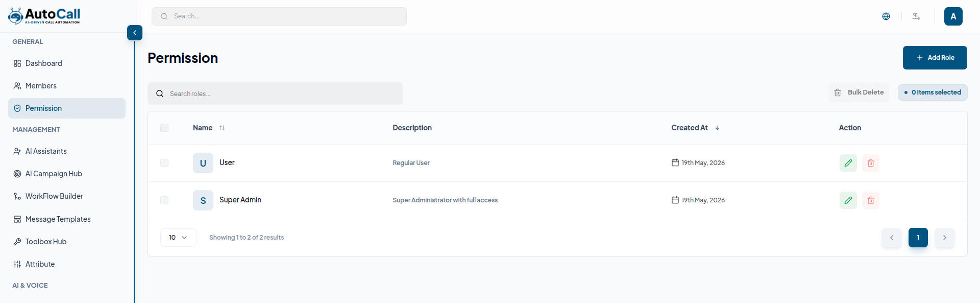Go to previous page arrow

[x=892, y=238]
